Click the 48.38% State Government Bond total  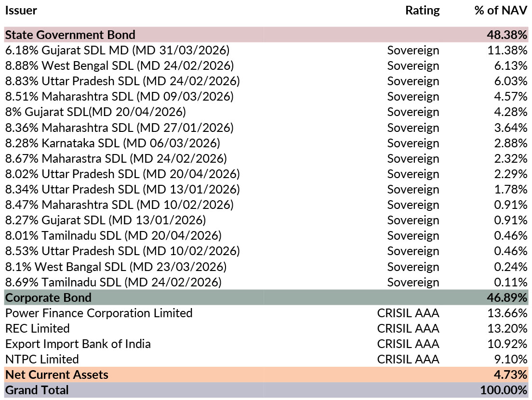(x=508, y=35)
